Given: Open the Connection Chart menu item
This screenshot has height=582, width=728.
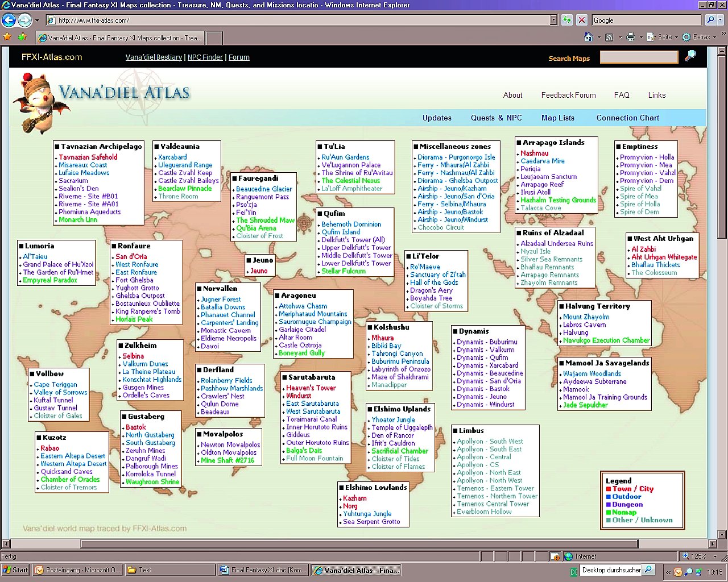Looking at the screenshot, I should pyautogui.click(x=627, y=118).
